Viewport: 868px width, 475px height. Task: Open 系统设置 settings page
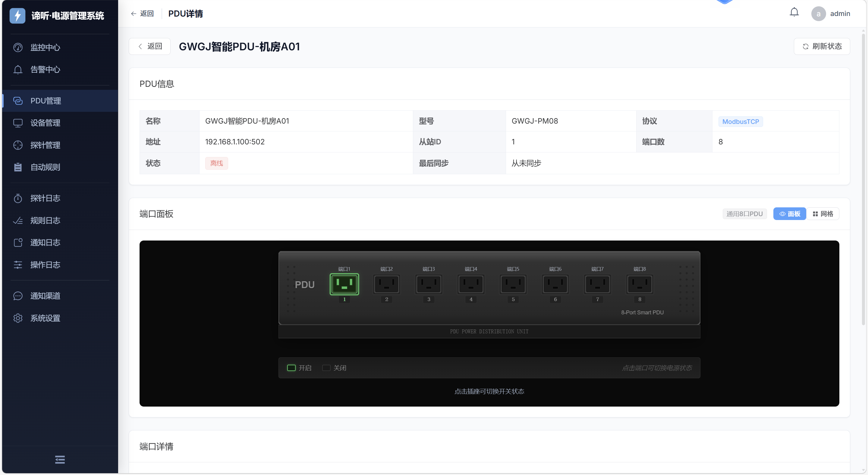tap(45, 318)
